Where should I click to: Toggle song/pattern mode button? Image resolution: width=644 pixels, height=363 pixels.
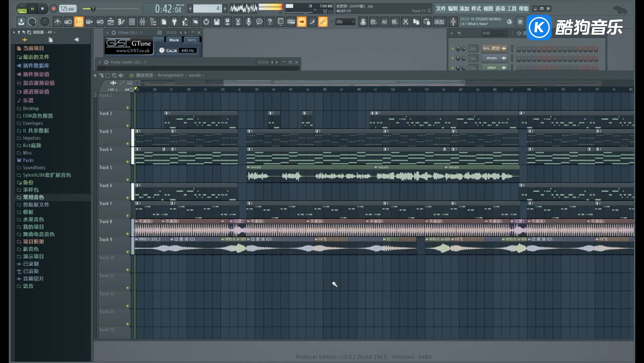click(22, 9)
